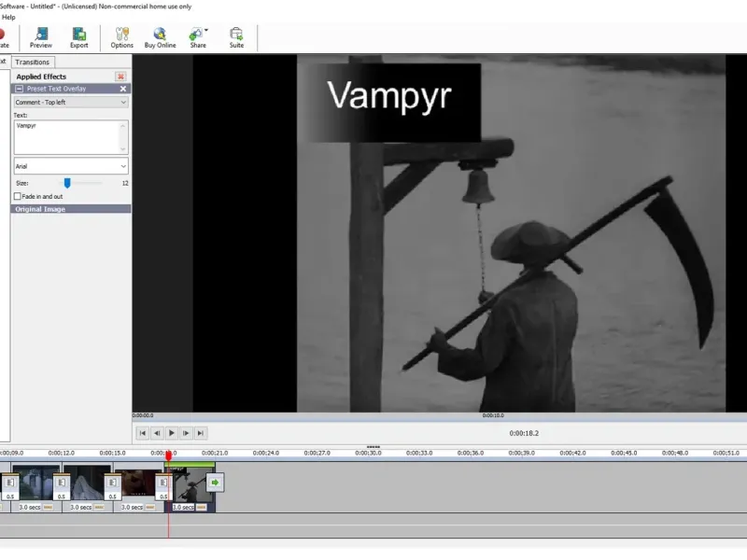Select the white ghost clip thumbnail
The width and height of the screenshot is (747, 560).
tap(88, 483)
